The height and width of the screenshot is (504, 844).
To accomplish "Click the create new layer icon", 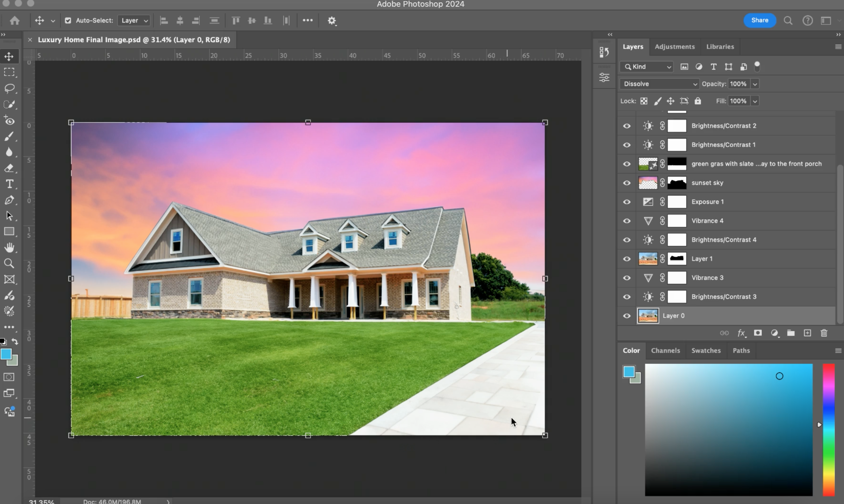I will click(807, 333).
